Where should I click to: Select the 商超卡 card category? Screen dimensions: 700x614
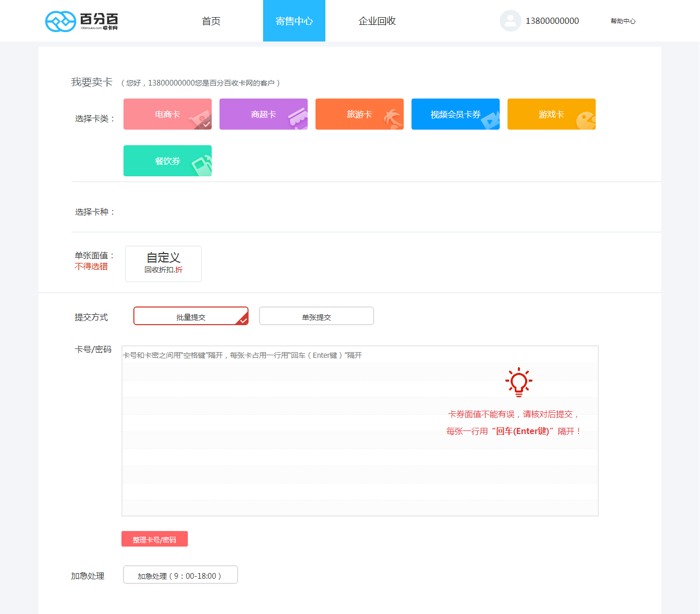[263, 114]
